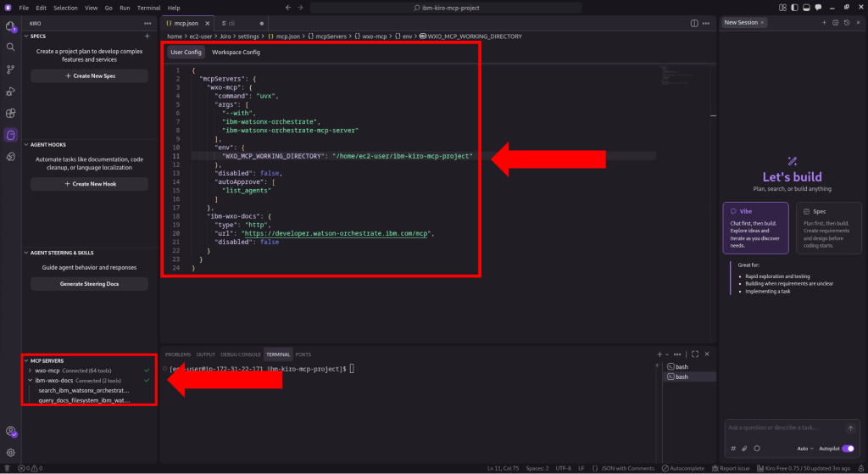This screenshot has height=474, width=868.
Task: Open the Customize Layout icon in the title bar
Action: pyautogui.click(x=782, y=8)
